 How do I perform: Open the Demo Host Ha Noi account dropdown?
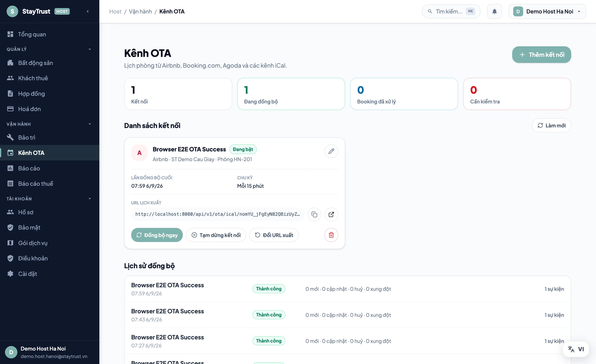click(x=547, y=11)
